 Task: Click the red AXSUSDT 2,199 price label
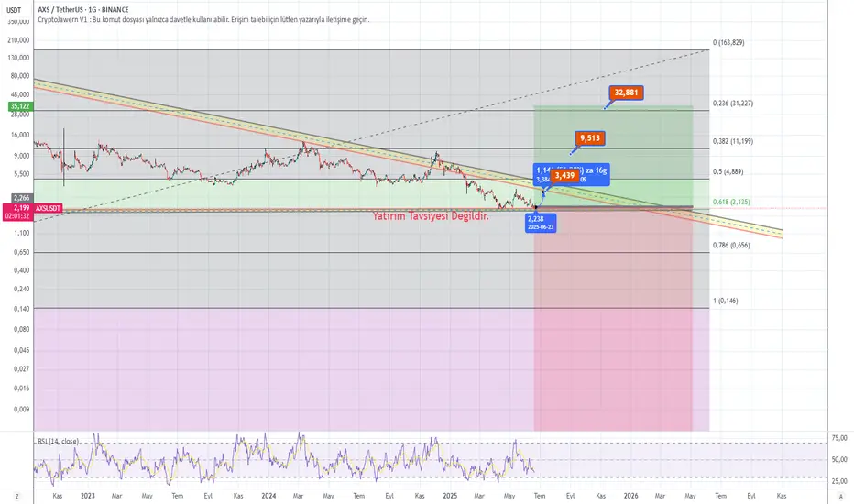[32, 208]
